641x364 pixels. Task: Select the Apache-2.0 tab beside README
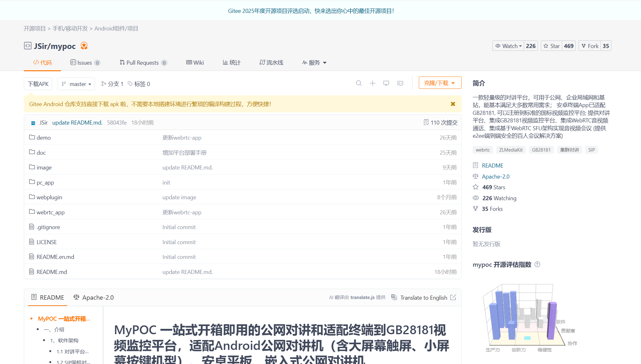(x=94, y=297)
